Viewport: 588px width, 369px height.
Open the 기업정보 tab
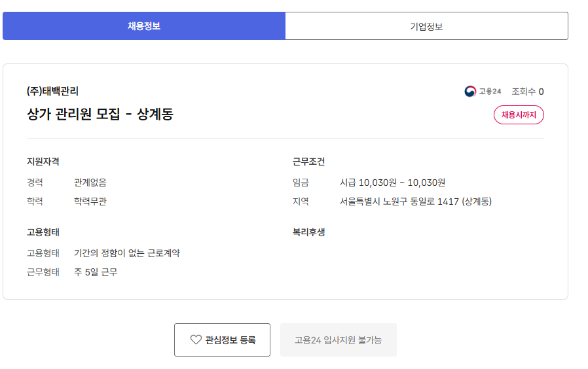point(426,26)
